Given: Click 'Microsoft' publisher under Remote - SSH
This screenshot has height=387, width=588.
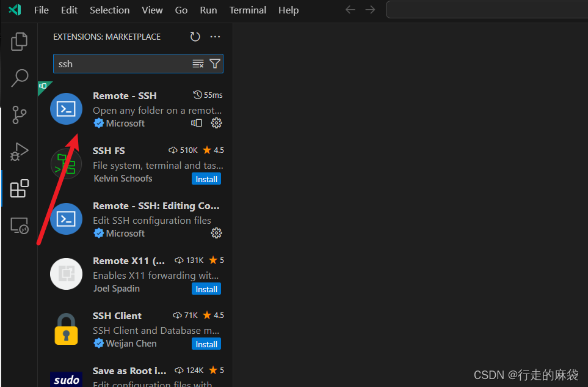Looking at the screenshot, I should (x=125, y=123).
